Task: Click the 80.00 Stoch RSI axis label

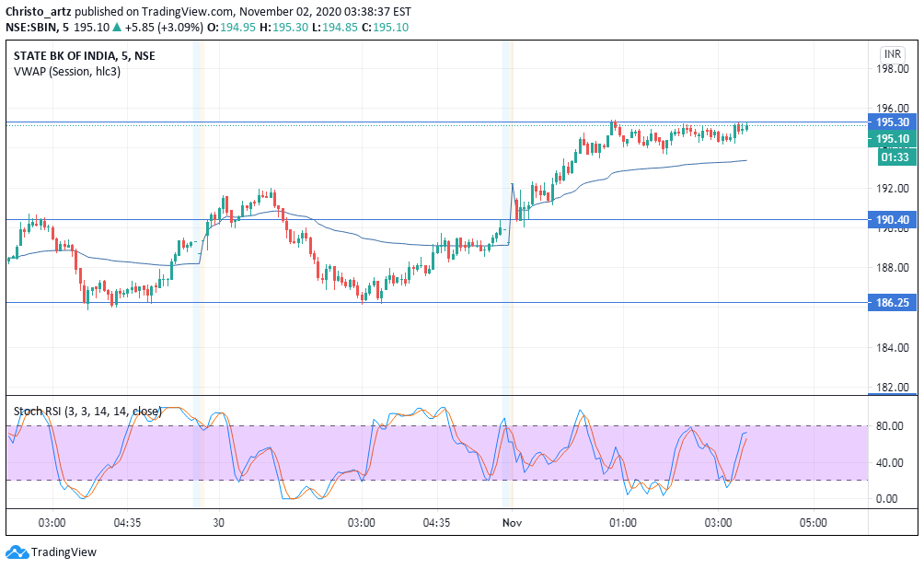Action: click(889, 426)
